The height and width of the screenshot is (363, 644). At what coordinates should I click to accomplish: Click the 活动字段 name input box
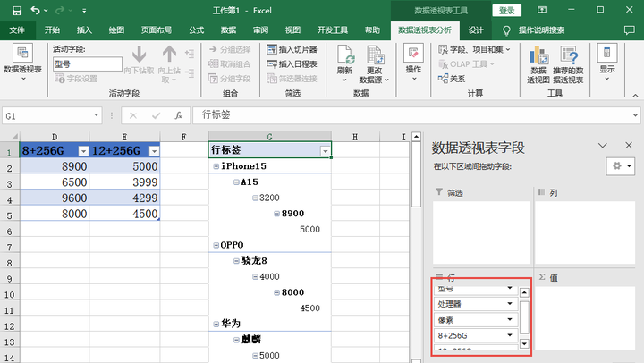coord(88,64)
